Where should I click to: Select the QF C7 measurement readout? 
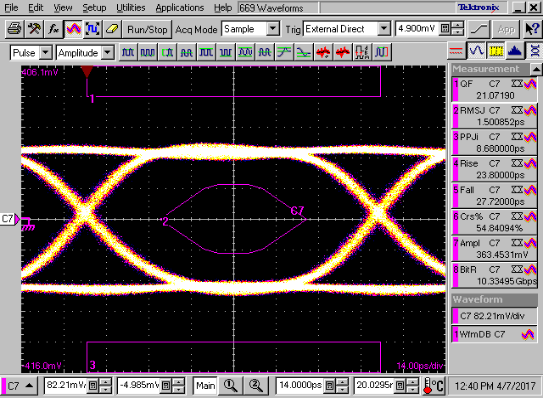coord(494,90)
